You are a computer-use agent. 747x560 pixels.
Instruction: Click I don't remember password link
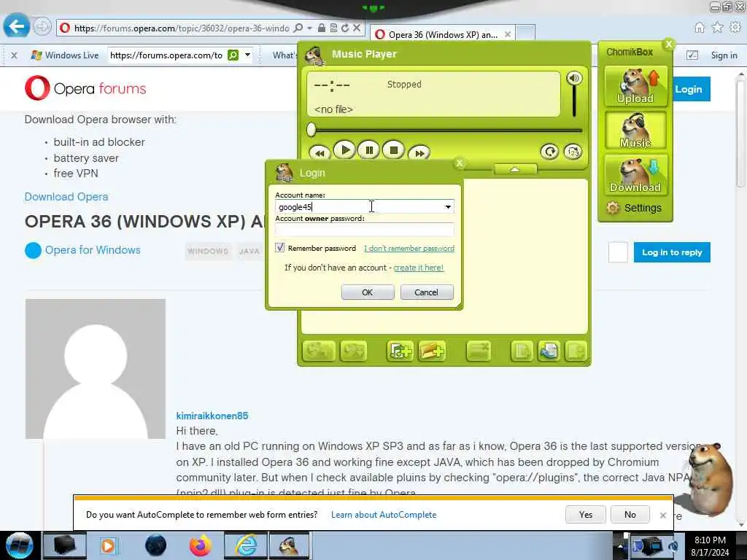point(409,248)
